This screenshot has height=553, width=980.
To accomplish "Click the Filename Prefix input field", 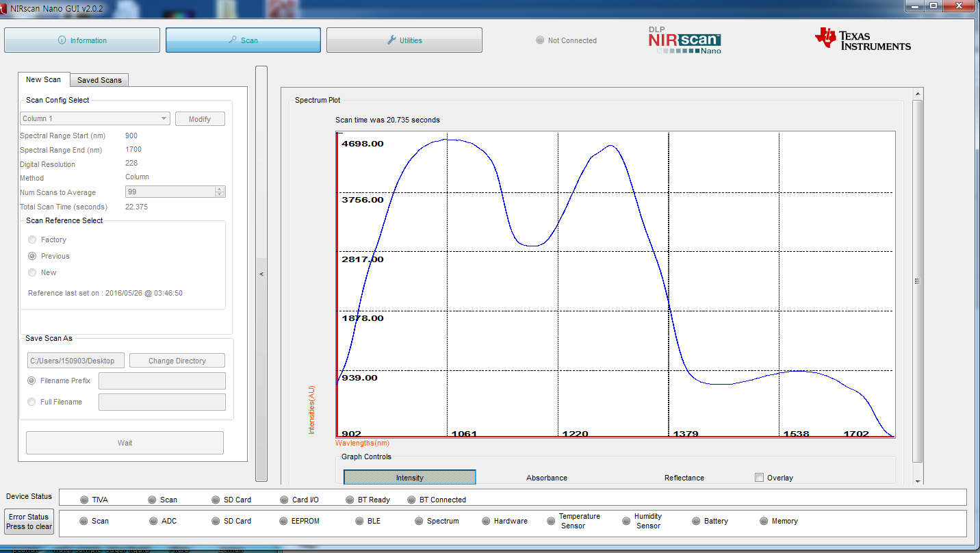I will [x=162, y=381].
